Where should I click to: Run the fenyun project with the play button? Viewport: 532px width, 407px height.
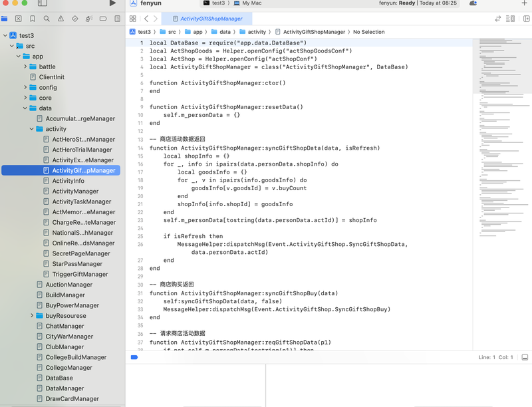(112, 3)
